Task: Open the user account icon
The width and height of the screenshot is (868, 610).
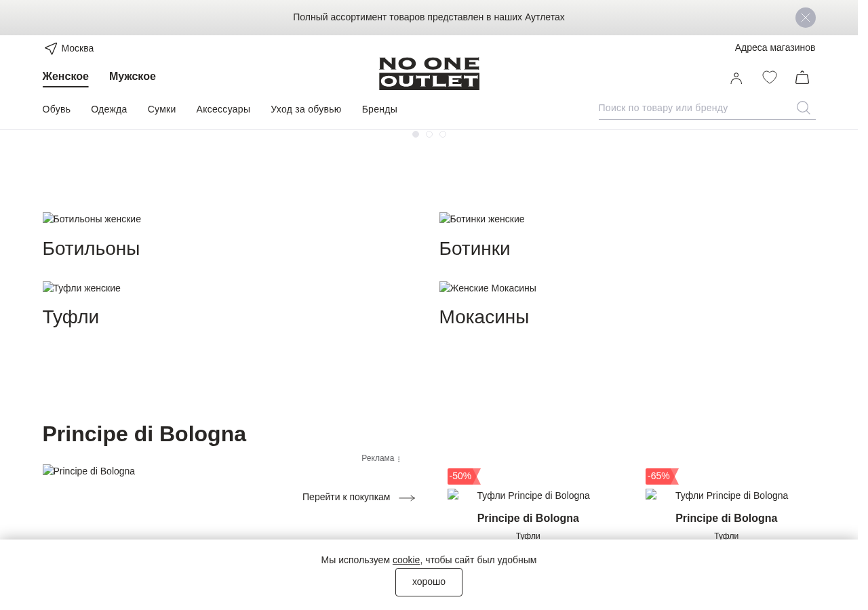Action: pyautogui.click(x=736, y=78)
